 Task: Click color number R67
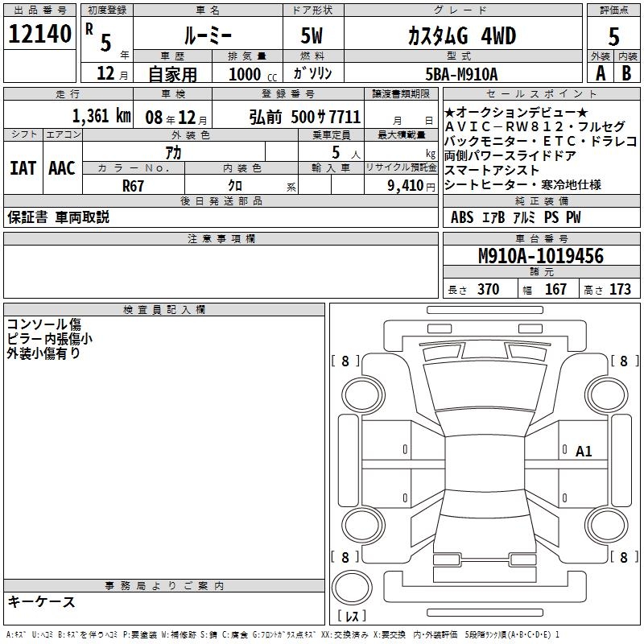133,186
